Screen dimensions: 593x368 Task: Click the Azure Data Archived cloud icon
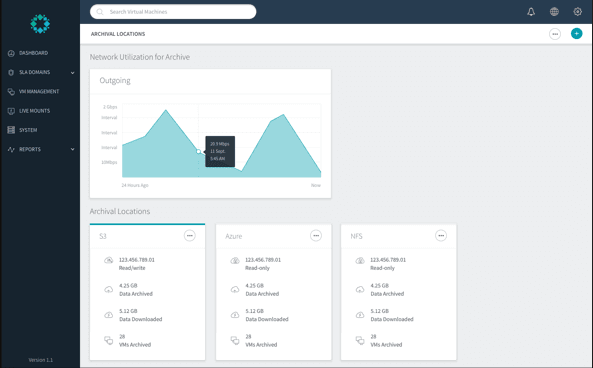(x=235, y=290)
